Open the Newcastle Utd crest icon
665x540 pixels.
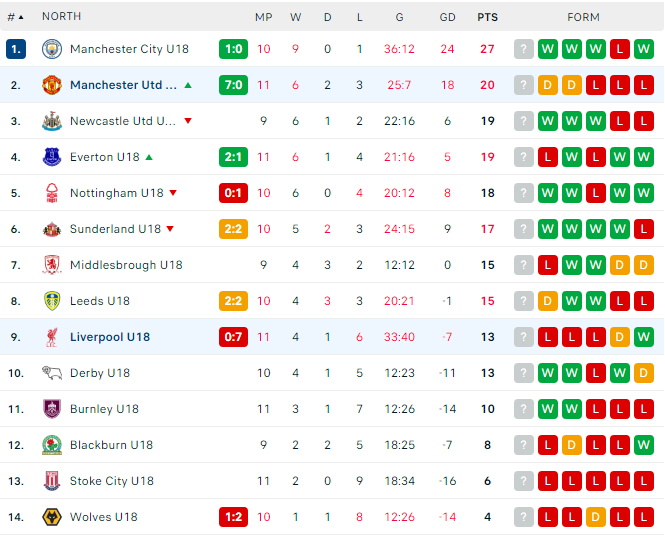pos(52,121)
